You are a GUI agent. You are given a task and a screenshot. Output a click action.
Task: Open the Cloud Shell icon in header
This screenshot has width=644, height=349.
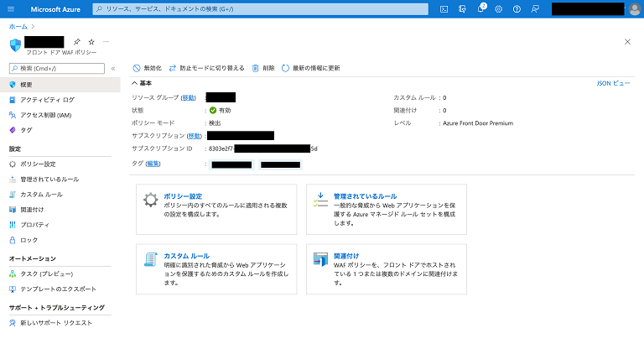click(x=444, y=8)
